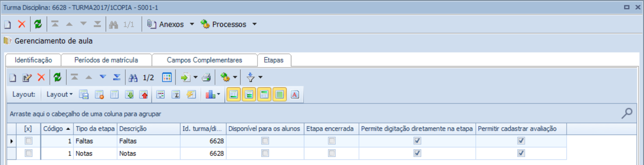Sort by Código column header

click(57, 129)
